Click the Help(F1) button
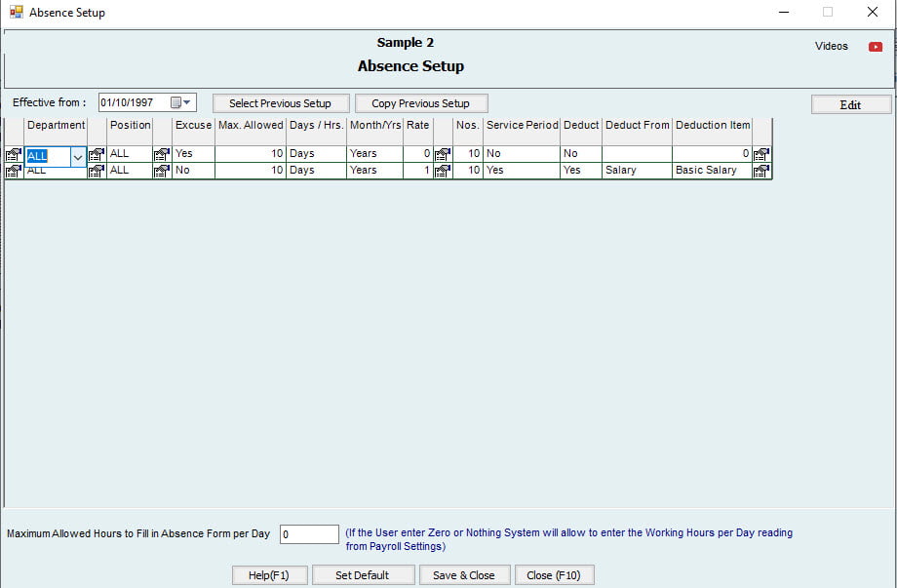897x588 pixels. [269, 575]
